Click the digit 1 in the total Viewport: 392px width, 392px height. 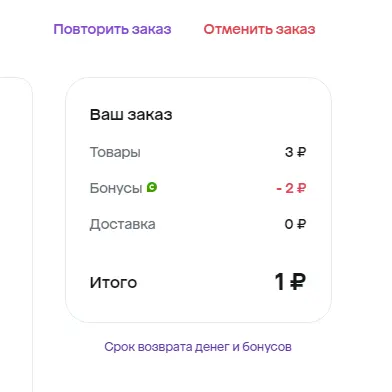point(279,282)
